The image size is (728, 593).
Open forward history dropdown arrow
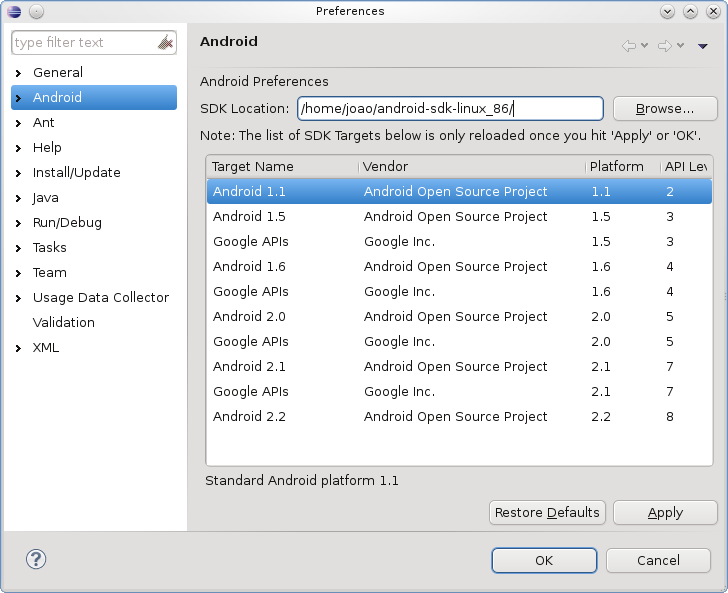click(680, 46)
